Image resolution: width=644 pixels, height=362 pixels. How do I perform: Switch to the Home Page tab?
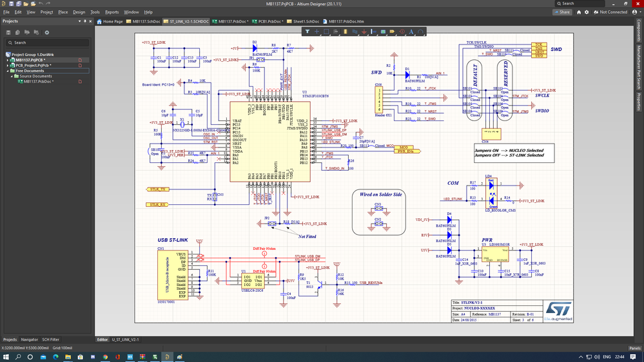click(110, 21)
